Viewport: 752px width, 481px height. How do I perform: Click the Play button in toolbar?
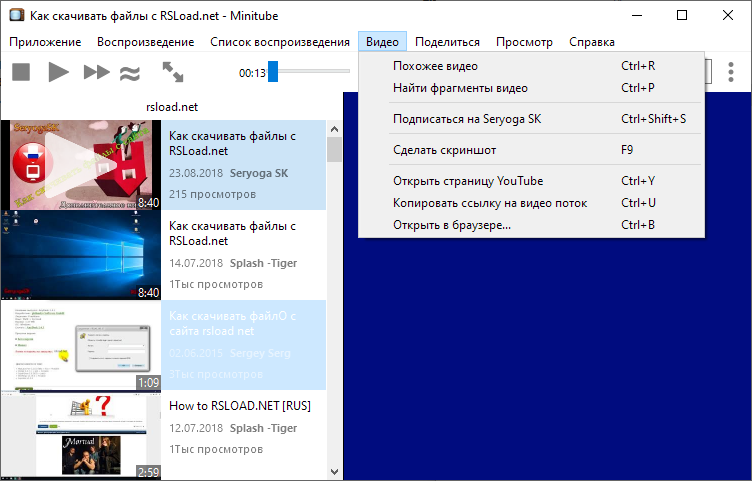(x=59, y=72)
